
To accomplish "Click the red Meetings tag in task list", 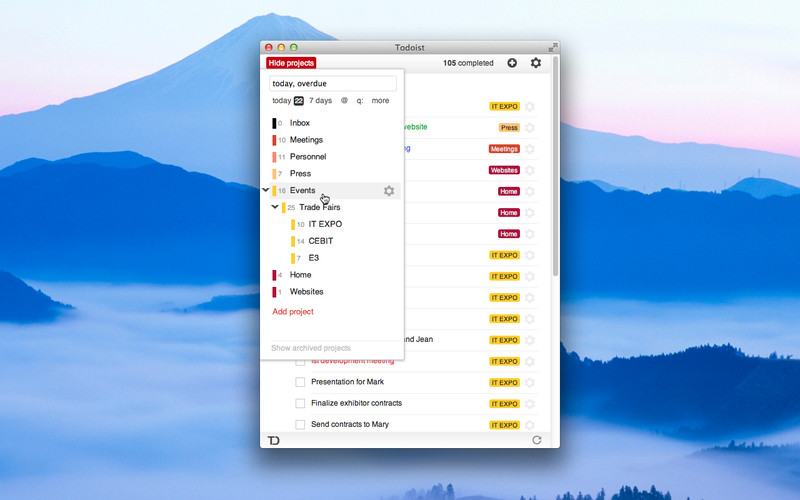I will (504, 149).
